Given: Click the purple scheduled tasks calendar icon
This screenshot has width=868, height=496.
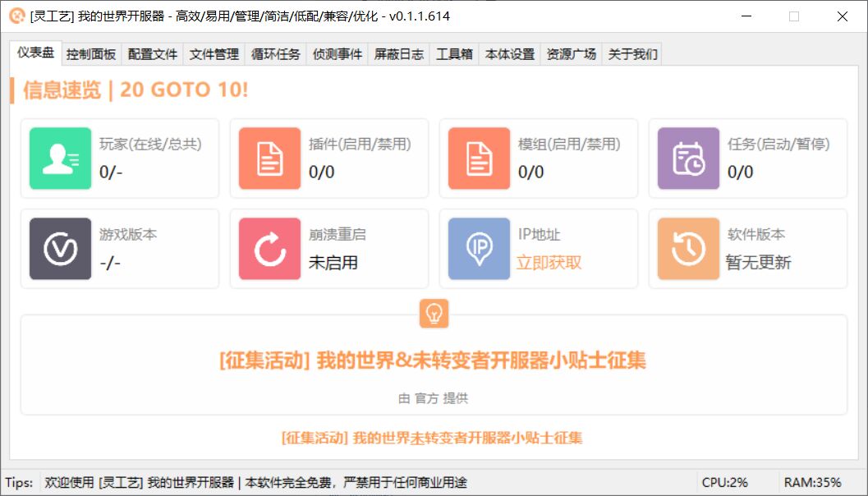Looking at the screenshot, I should click(688, 158).
